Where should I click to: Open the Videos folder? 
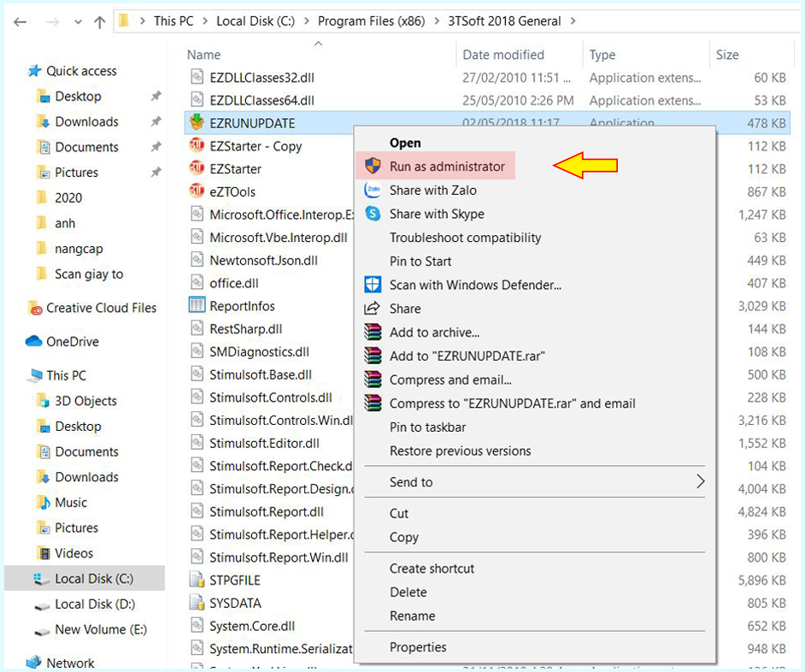click(74, 553)
